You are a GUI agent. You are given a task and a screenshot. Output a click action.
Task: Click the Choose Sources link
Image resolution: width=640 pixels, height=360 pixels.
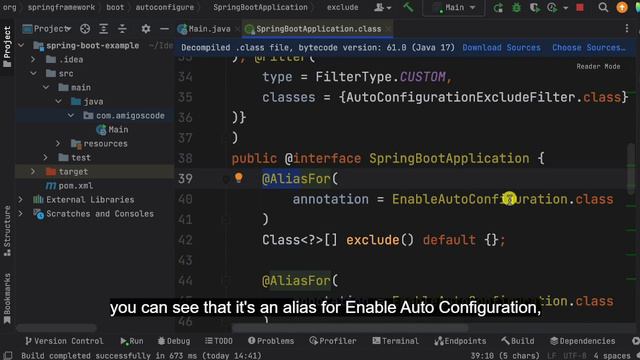(x=588, y=47)
